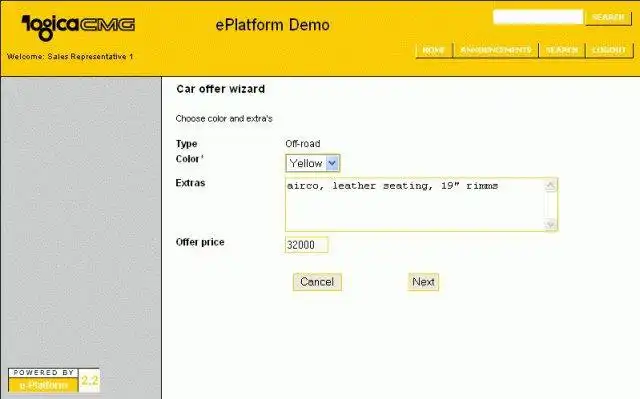Viewport: 640px width, 399px height.
Task: Click the 'Choose color and extra's' text
Action: point(224,119)
